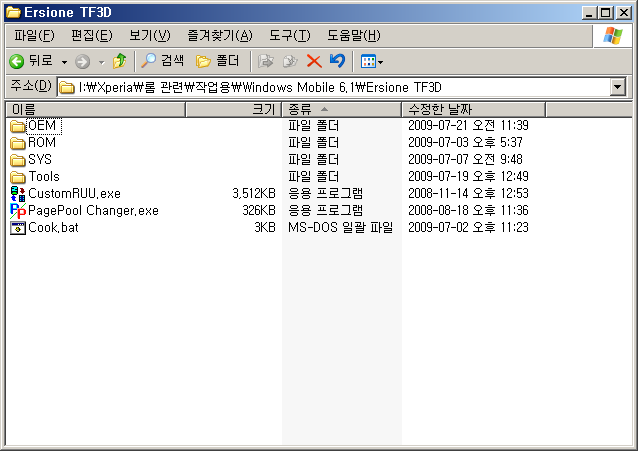Expand the address bar dropdown
This screenshot has width=638, height=451.
(x=618, y=87)
